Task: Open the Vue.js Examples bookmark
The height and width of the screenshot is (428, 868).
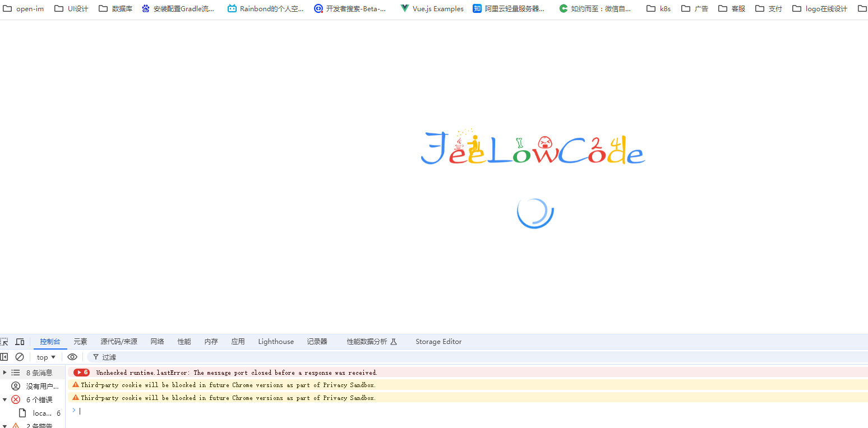Action: [x=432, y=9]
